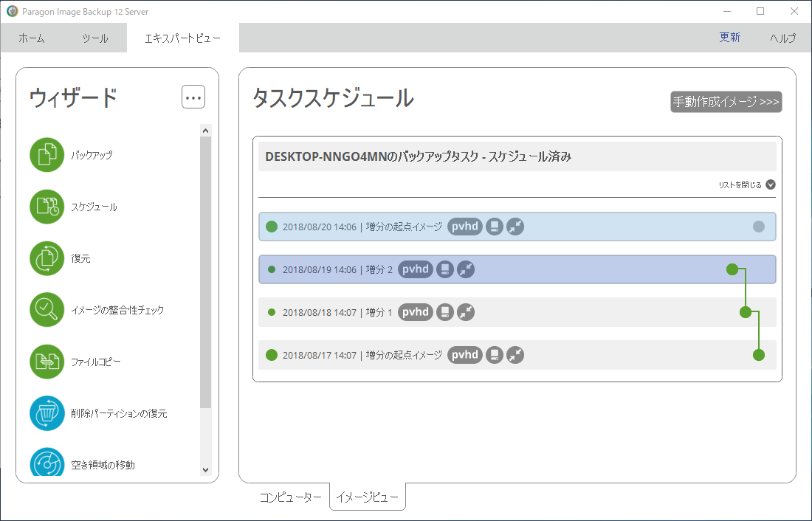This screenshot has width=812, height=521.
Task: Click the pvhd badge on 2018/08/18 row
Action: point(416,312)
